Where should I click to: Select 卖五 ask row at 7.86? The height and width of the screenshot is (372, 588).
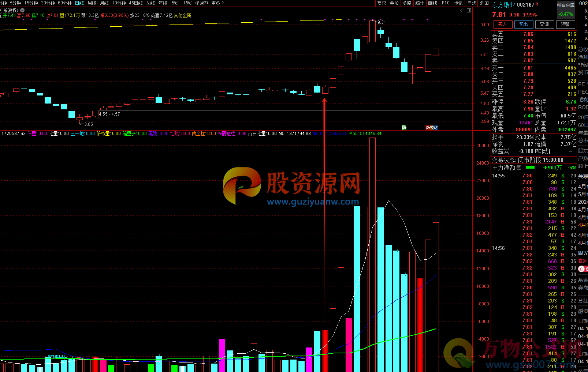[534, 34]
